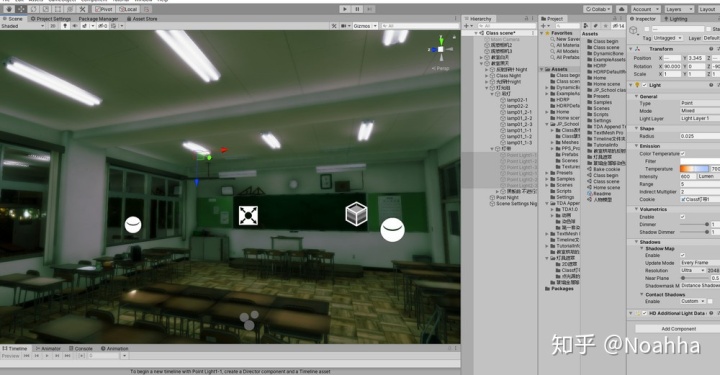
Task: Select Main Camera in the Hierarchy
Action: click(505, 39)
